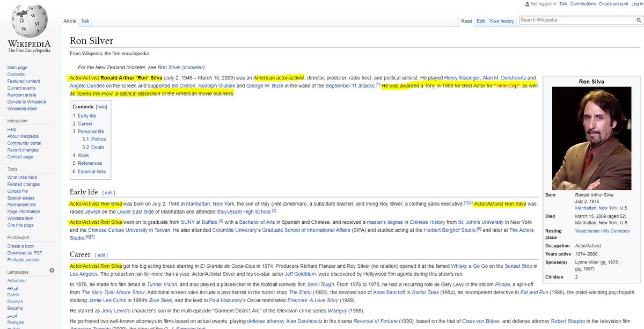Open Page information link

tap(23, 211)
